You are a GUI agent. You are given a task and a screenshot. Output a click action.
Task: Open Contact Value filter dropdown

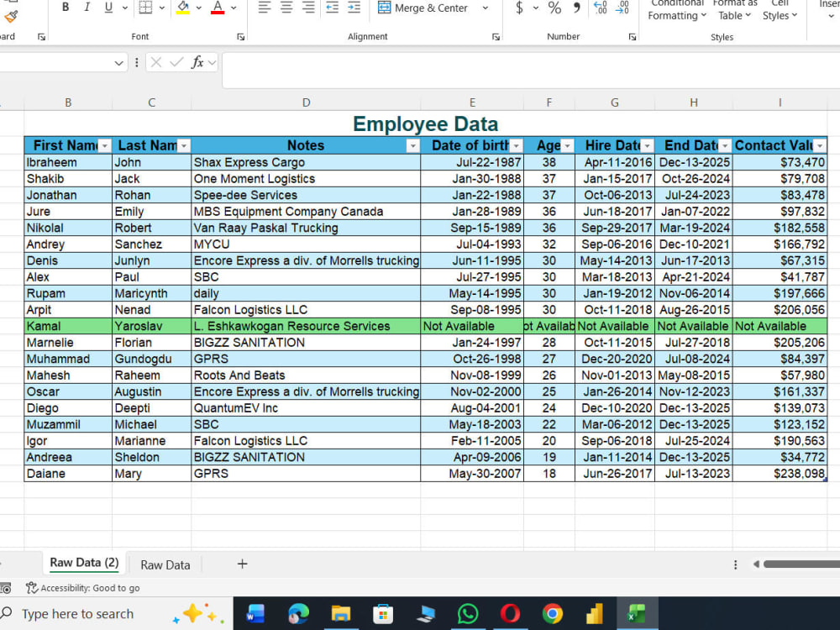pos(820,145)
